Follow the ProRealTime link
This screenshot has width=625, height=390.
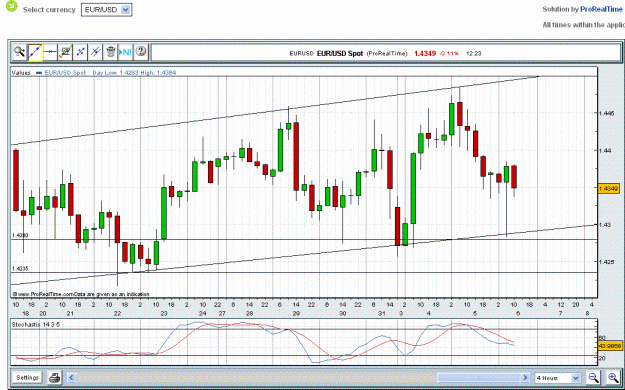(x=601, y=9)
